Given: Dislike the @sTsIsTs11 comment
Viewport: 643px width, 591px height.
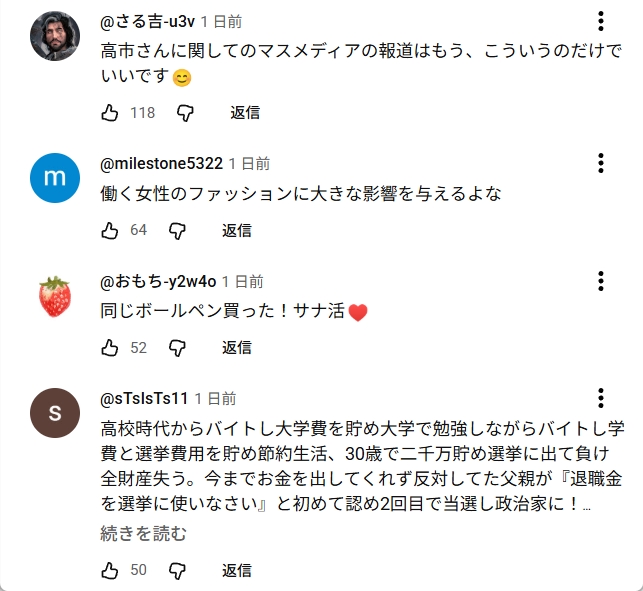Looking at the screenshot, I should [177, 570].
